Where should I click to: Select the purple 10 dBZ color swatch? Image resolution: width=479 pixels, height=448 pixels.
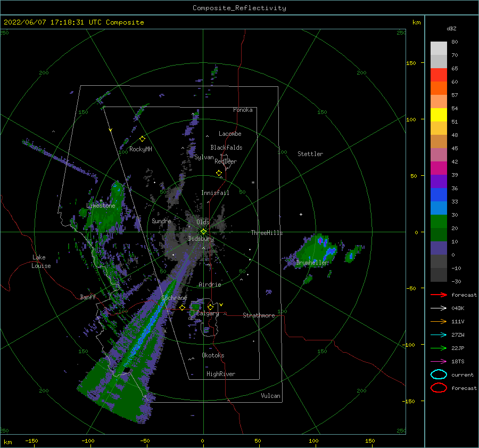point(439,248)
